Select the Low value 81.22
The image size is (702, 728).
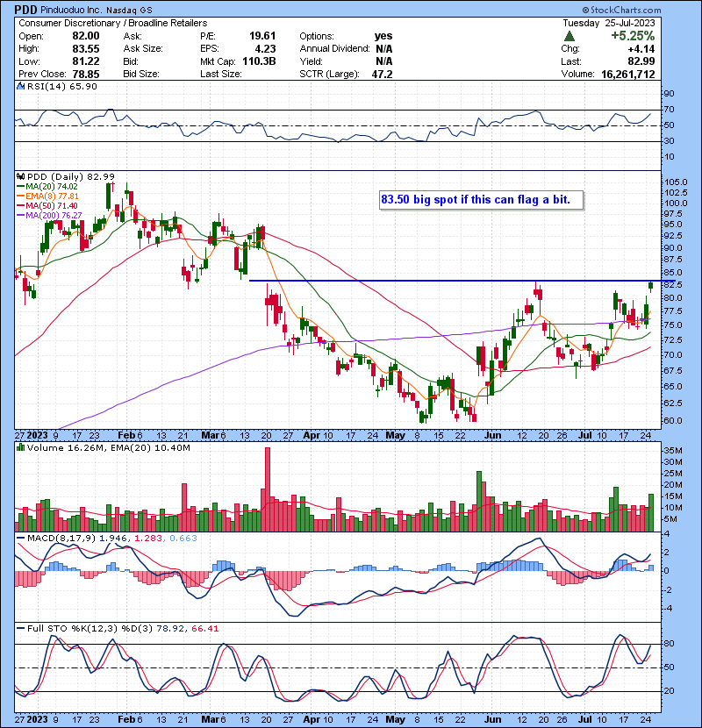point(85,61)
